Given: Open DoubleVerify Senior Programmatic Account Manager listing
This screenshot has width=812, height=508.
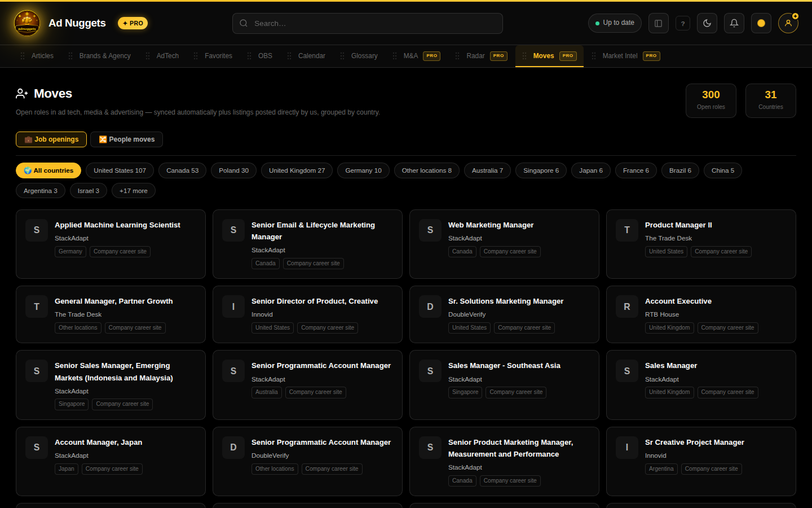Looking at the screenshot, I should pos(307,462).
